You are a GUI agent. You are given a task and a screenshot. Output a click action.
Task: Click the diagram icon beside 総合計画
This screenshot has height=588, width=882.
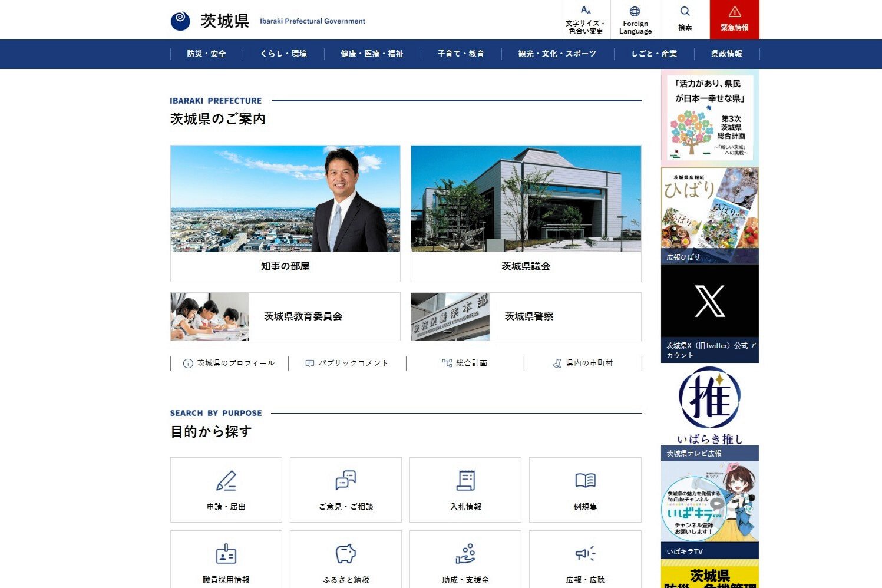447,364
